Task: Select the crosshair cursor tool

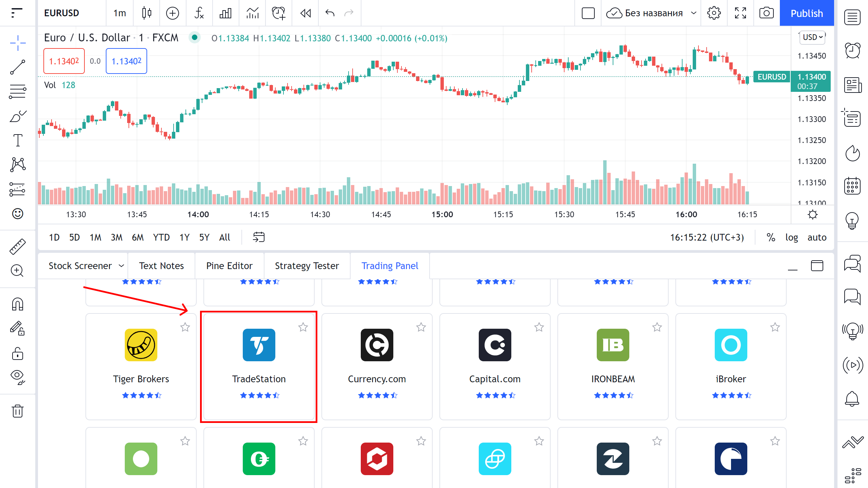Action: (18, 43)
